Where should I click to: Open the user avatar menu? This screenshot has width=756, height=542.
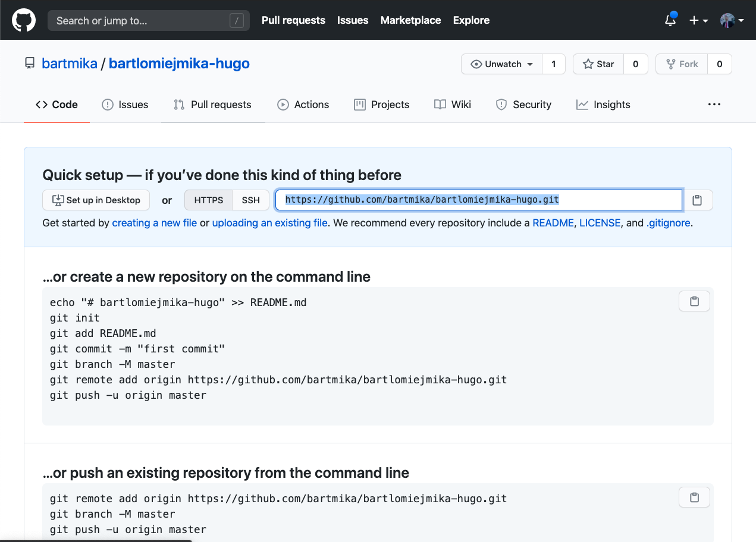tap(732, 20)
